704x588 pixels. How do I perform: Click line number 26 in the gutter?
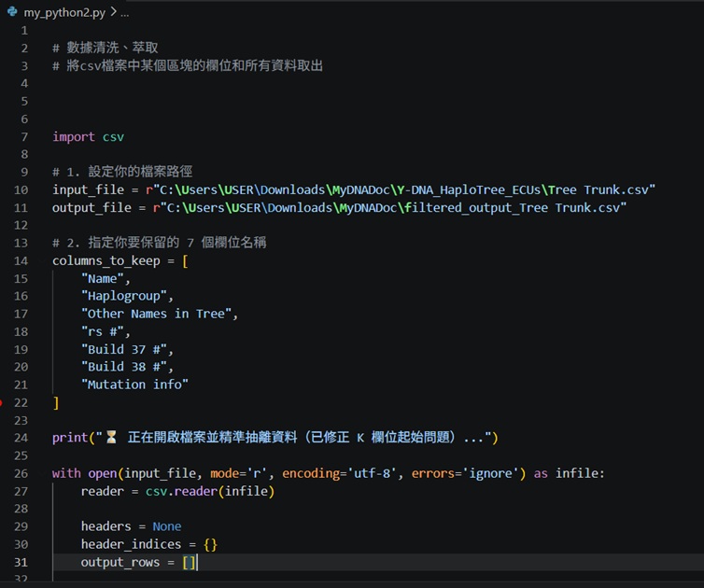coord(21,473)
